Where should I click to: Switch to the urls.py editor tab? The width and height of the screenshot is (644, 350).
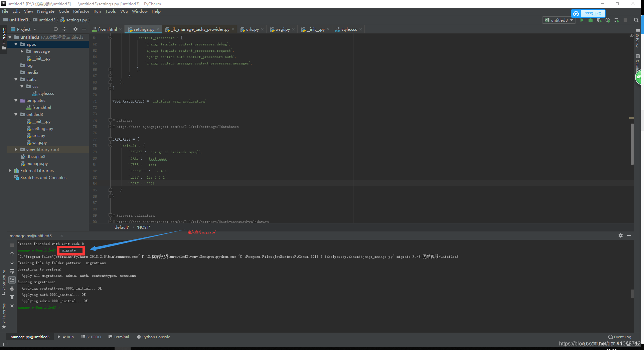(252, 29)
